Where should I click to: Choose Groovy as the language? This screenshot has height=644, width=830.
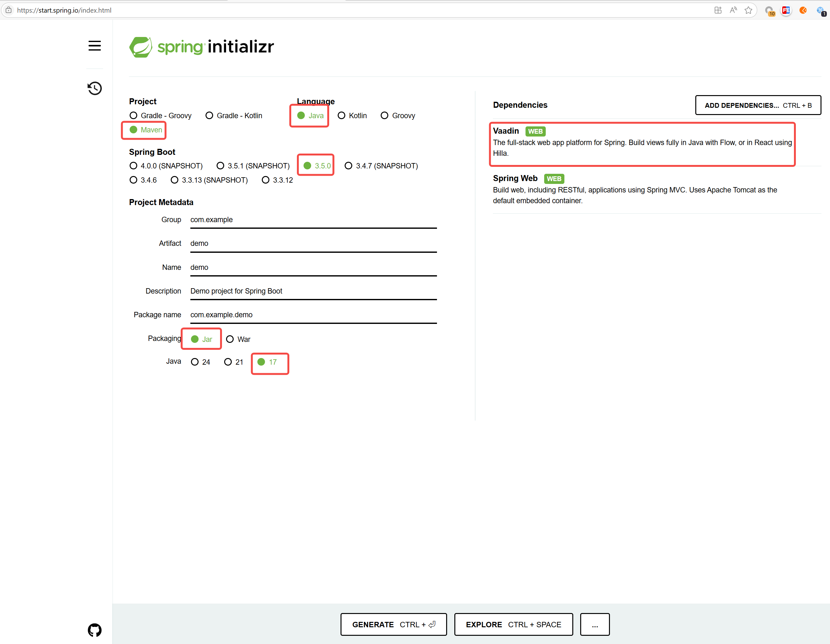point(397,115)
